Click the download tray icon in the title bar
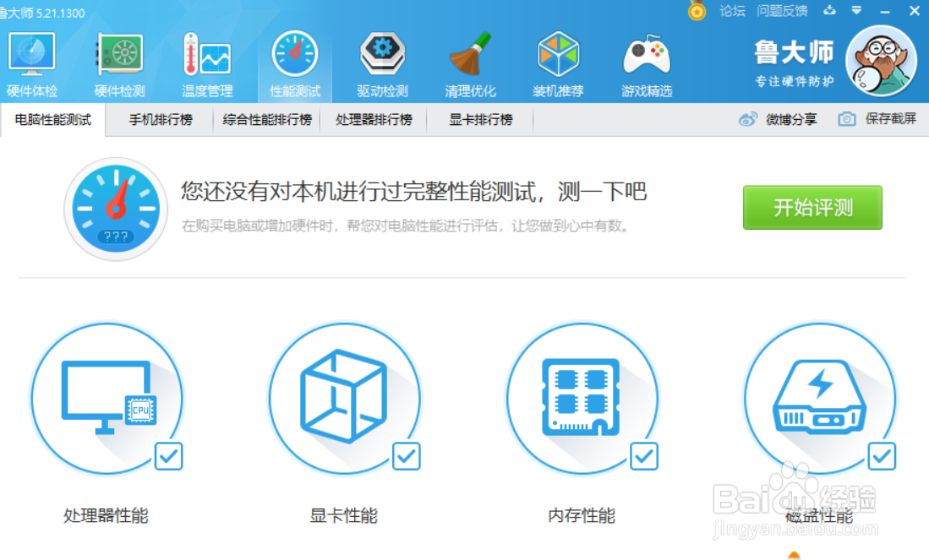 [x=829, y=10]
